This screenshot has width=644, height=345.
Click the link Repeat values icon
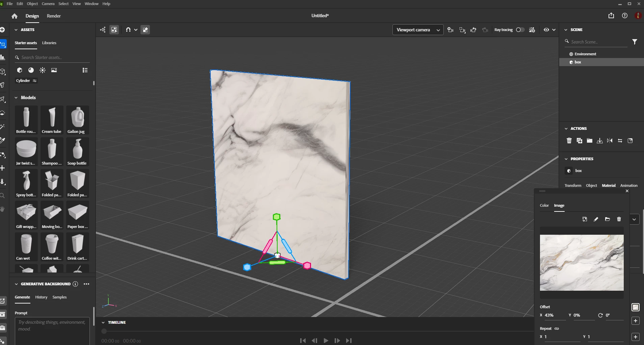(557, 328)
